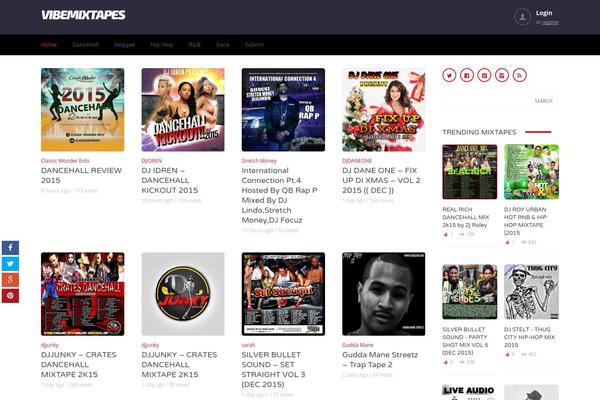600x400 pixels.
Task: Open Gudda Mane Streetz – Trap Tape 2 title
Action: [380, 360]
